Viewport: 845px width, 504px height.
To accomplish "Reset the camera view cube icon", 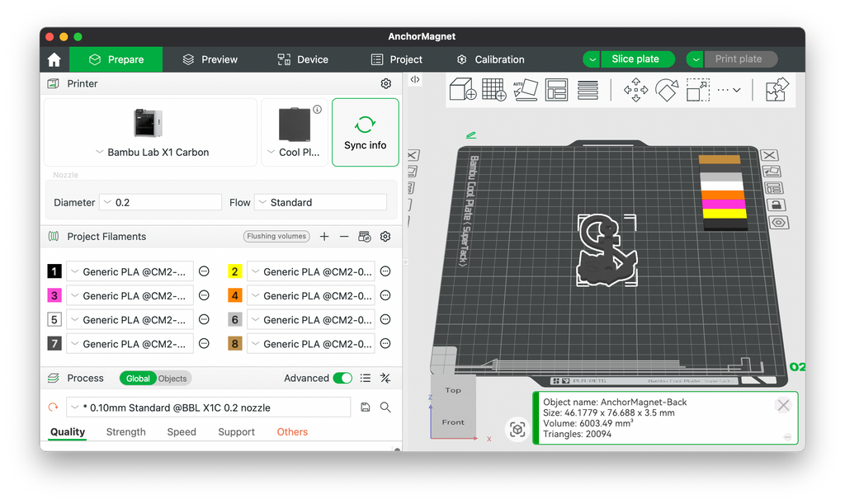I will [517, 429].
